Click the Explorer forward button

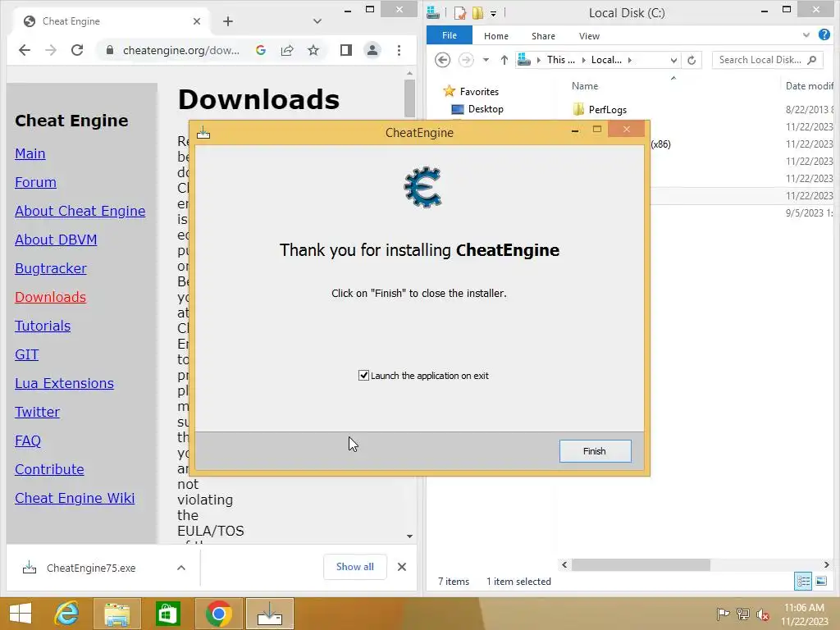point(466,60)
